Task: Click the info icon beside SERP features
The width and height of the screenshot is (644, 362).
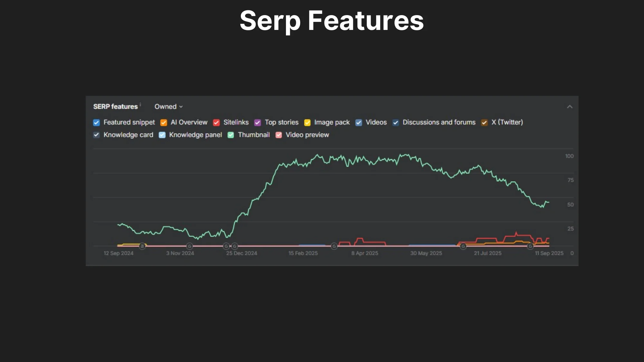Action: click(140, 104)
